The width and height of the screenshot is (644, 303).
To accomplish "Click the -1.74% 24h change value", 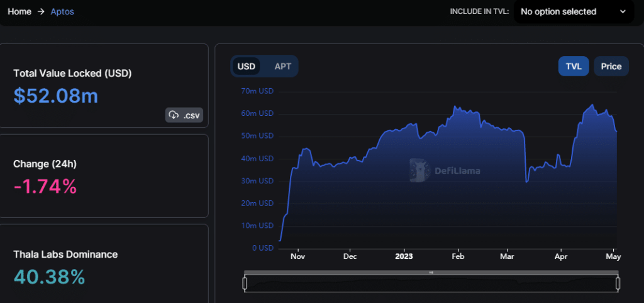I will (45, 186).
